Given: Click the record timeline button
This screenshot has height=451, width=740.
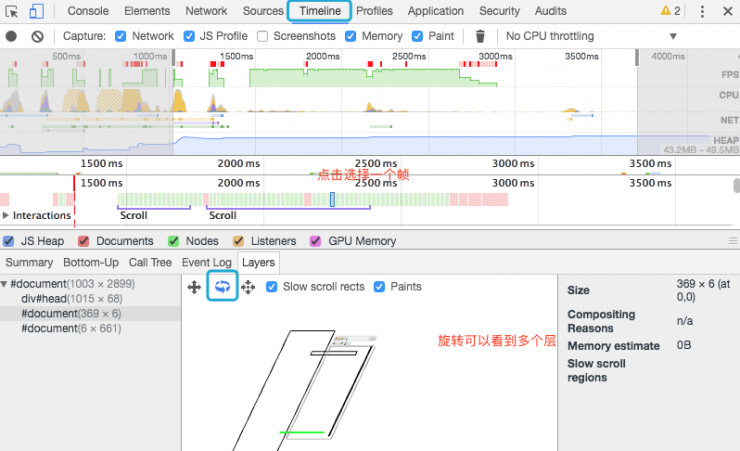Looking at the screenshot, I should (11, 36).
